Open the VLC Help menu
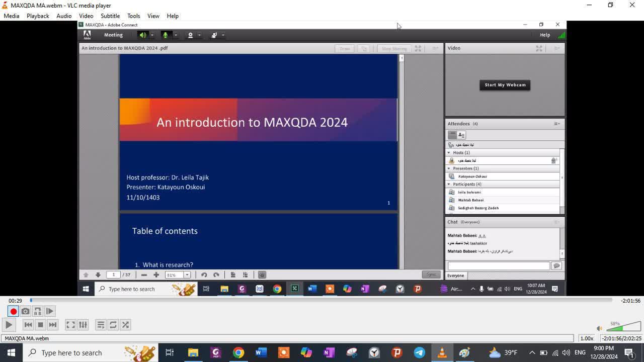The width and height of the screenshot is (644, 362). click(x=173, y=16)
